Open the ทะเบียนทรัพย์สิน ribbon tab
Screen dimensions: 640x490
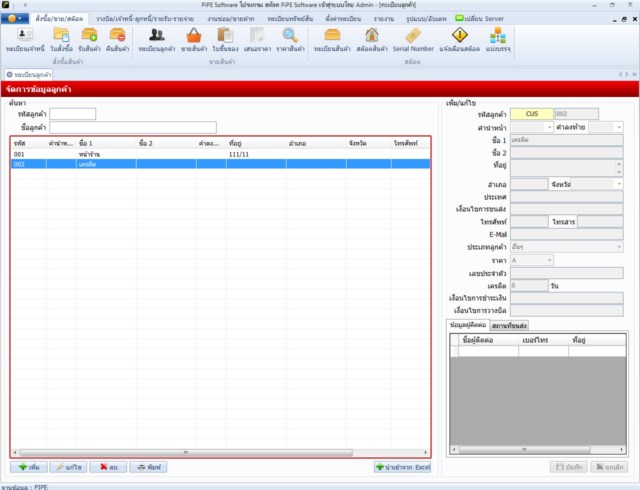coord(290,19)
